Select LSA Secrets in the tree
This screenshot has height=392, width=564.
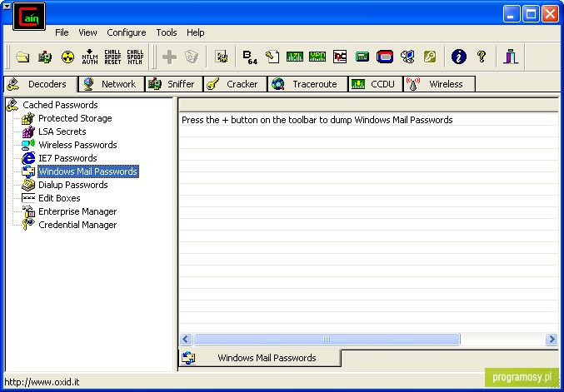(x=62, y=131)
